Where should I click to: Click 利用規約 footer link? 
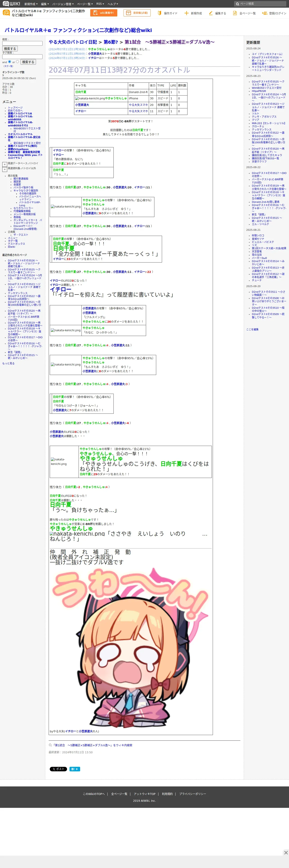pos(167,794)
